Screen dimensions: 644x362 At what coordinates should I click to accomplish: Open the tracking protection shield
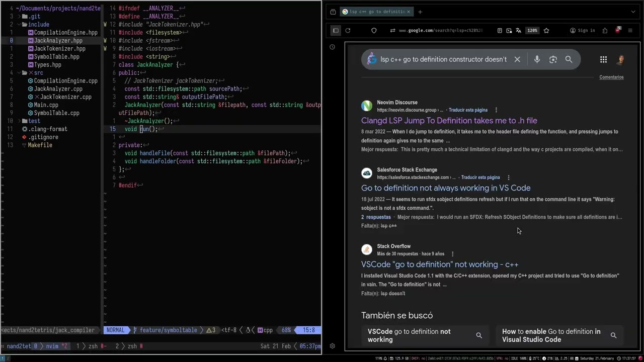pos(374,30)
